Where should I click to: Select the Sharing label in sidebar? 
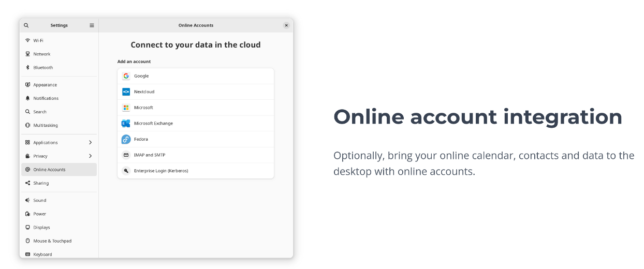point(41,183)
